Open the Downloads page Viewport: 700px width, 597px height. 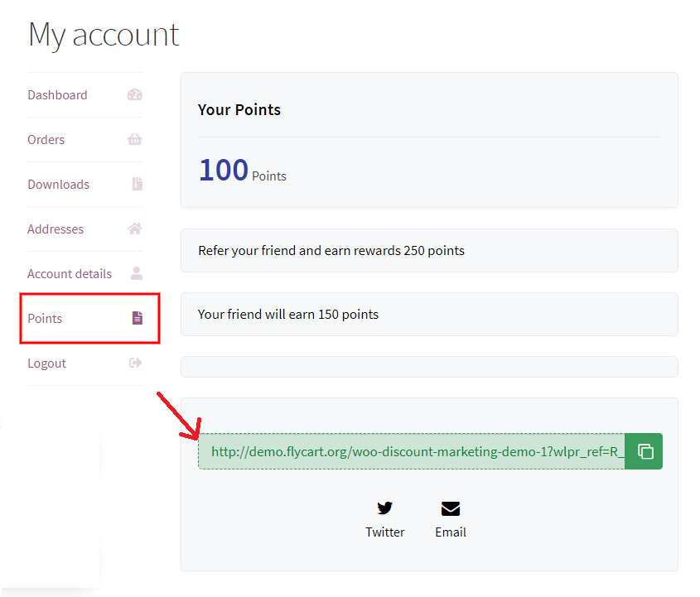pyautogui.click(x=58, y=184)
